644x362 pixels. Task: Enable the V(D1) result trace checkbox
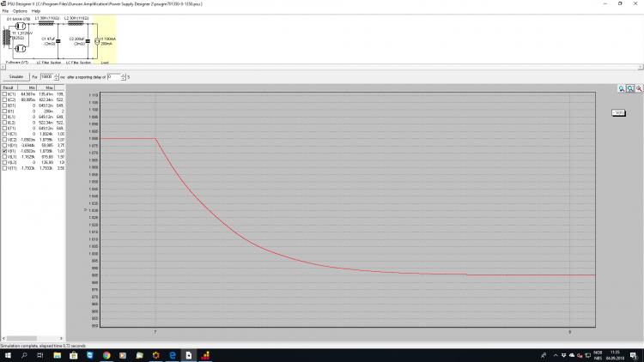click(x=4, y=145)
